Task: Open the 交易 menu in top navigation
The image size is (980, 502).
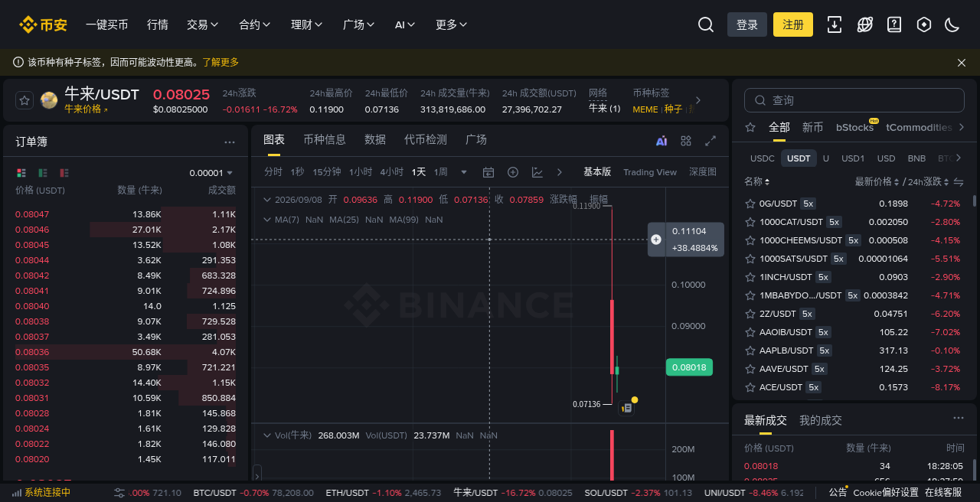Action: point(202,24)
